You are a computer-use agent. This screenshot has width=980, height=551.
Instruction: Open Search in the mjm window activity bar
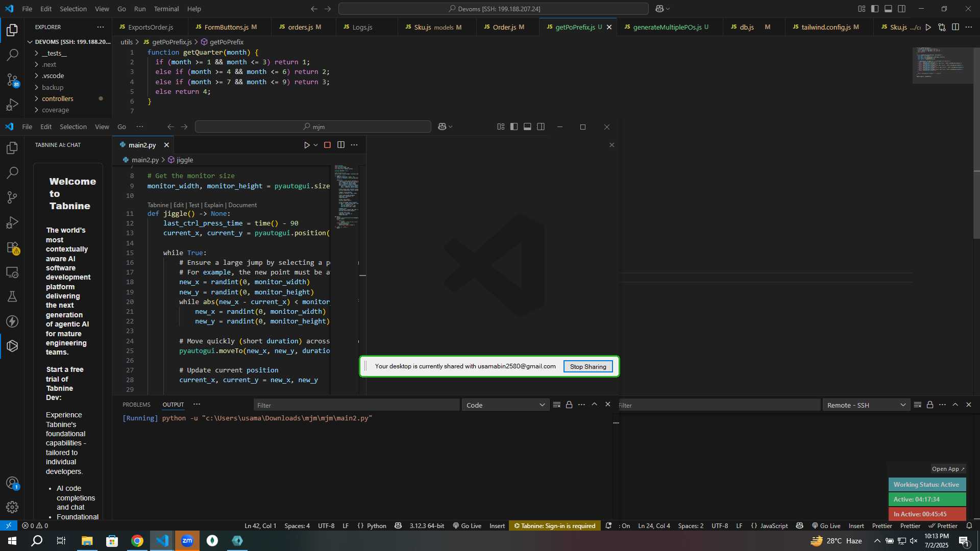pyautogui.click(x=12, y=172)
